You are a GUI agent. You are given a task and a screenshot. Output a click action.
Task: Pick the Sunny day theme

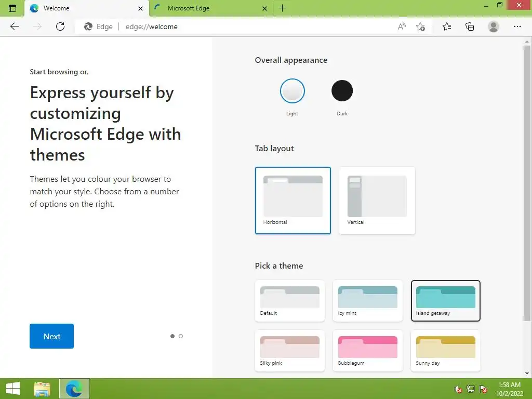[x=445, y=351]
